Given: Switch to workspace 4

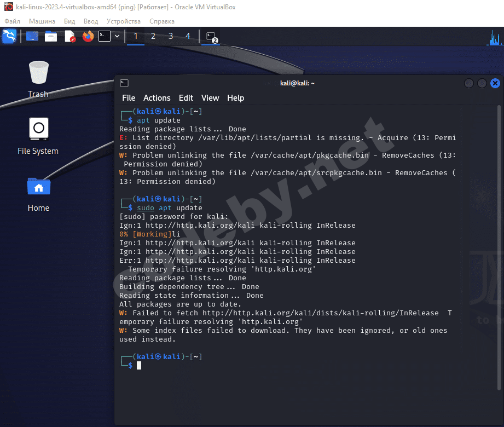Looking at the screenshot, I should pyautogui.click(x=188, y=36).
